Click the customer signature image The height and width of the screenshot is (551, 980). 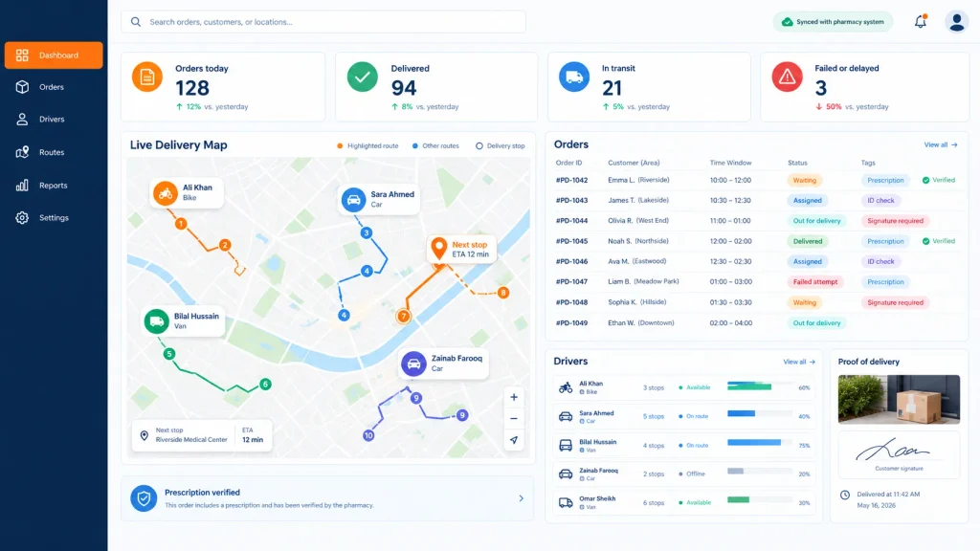[x=899, y=454]
